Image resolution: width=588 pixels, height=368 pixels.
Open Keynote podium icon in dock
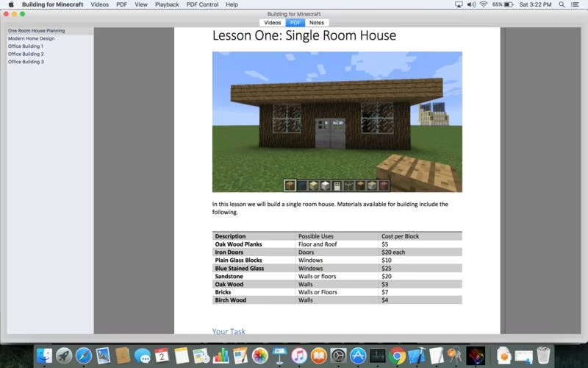click(279, 355)
